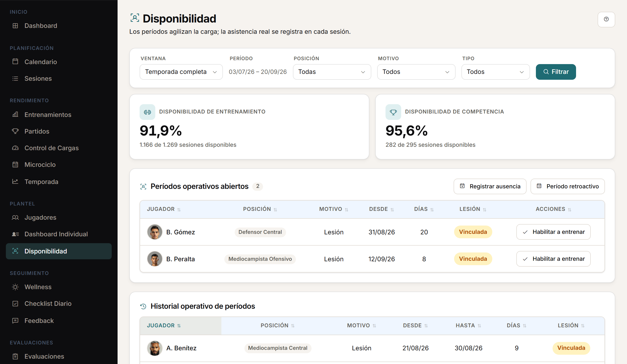Sort open periods by Días column
627x364 pixels.
424,209
